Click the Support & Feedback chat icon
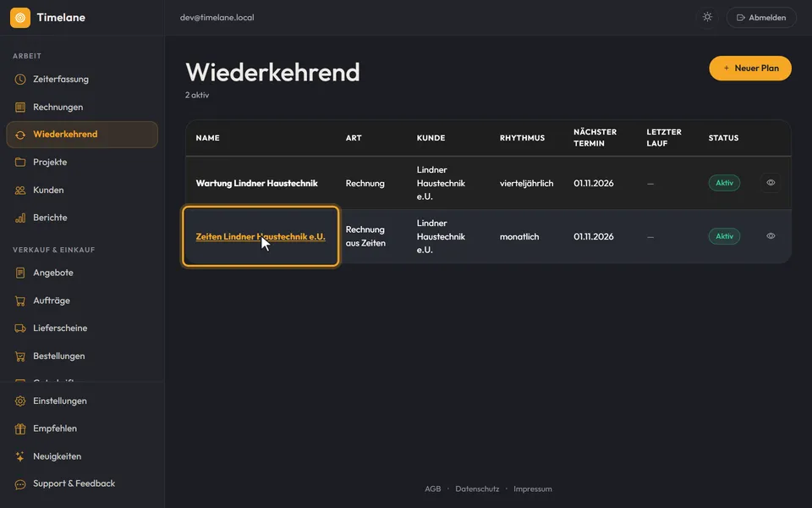This screenshot has width=812, height=508. click(x=20, y=484)
